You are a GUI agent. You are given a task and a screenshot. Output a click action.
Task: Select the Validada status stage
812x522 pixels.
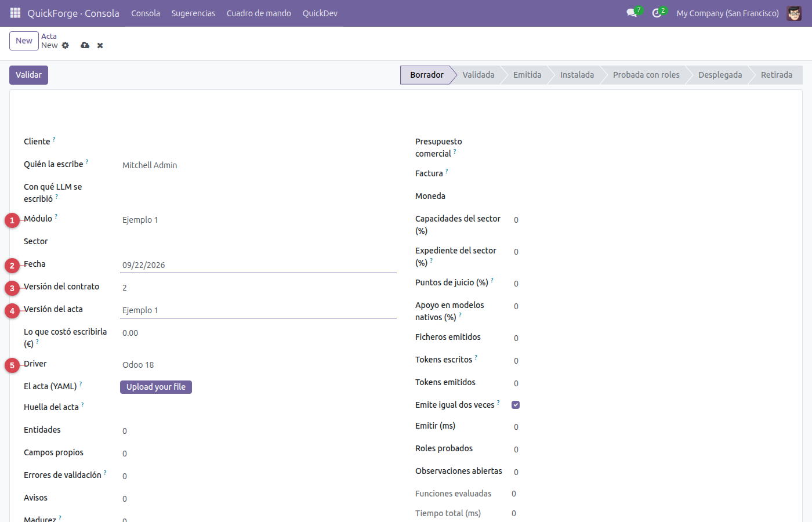coord(478,75)
